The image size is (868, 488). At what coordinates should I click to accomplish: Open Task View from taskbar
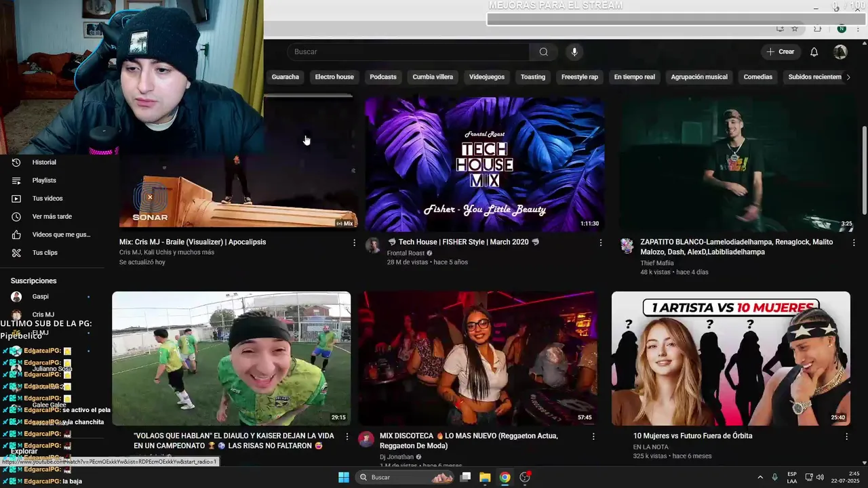pyautogui.click(x=465, y=477)
